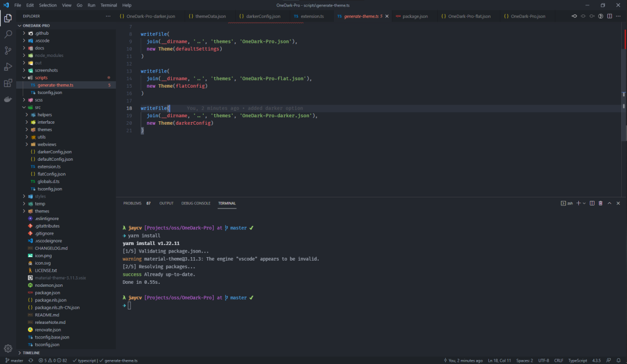This screenshot has width=627, height=364.
Task: Open the Selection menu
Action: click(x=48, y=5)
